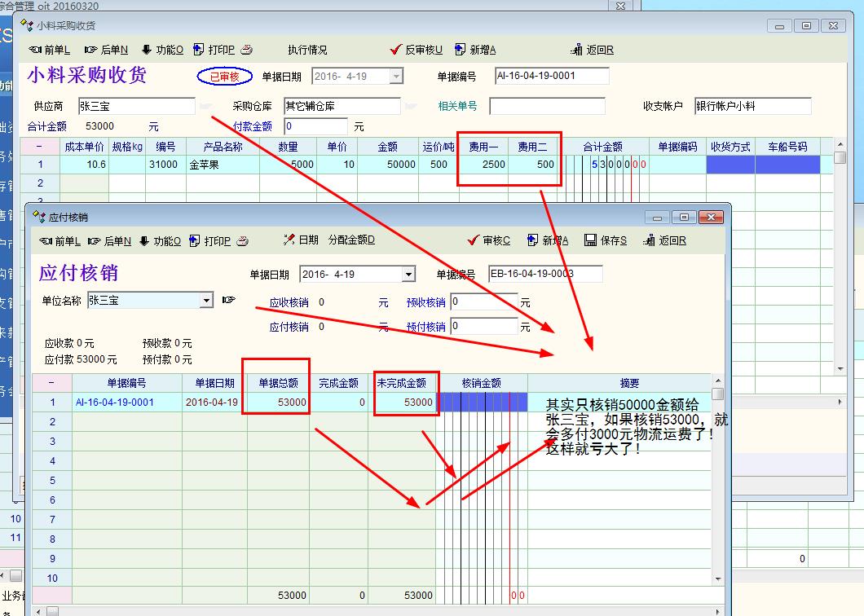The image size is (864, 616).
Task: Click 打印P in 小料采购收货 toolbar
Action: [214, 50]
